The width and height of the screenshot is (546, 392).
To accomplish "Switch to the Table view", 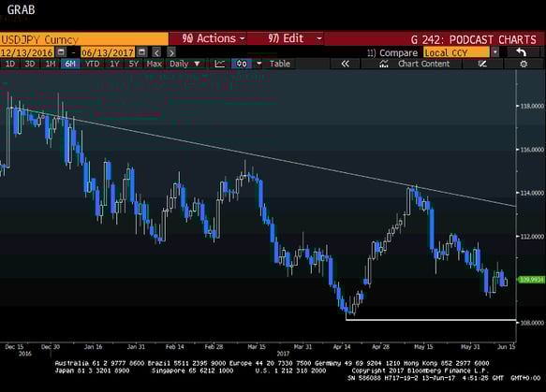I will [280, 64].
